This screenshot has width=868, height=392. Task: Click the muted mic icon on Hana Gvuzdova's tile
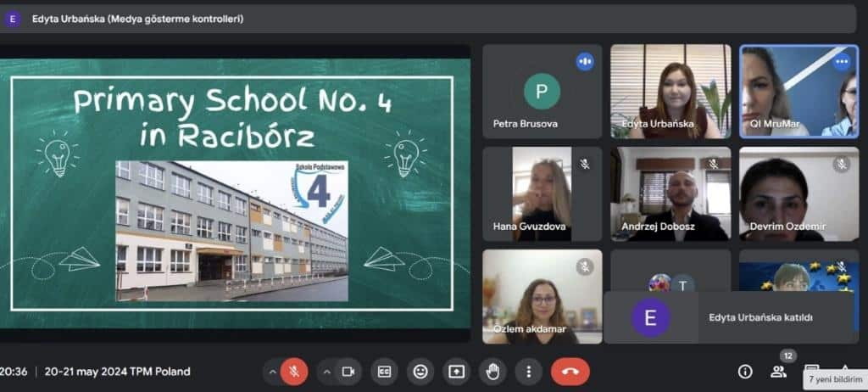point(585,164)
